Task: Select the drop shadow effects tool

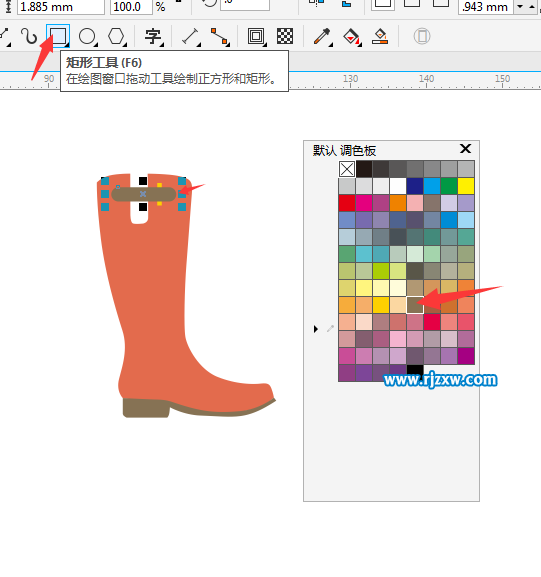Action: (x=256, y=36)
